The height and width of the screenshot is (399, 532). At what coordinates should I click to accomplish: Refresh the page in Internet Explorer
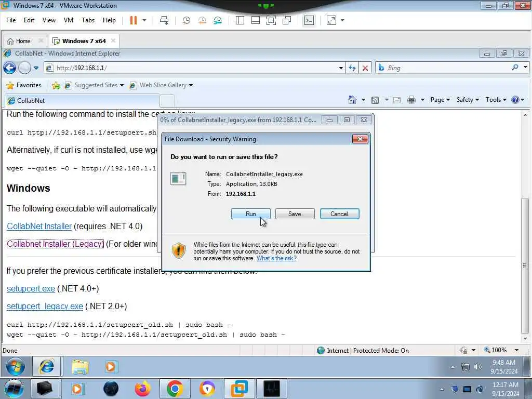click(352, 68)
